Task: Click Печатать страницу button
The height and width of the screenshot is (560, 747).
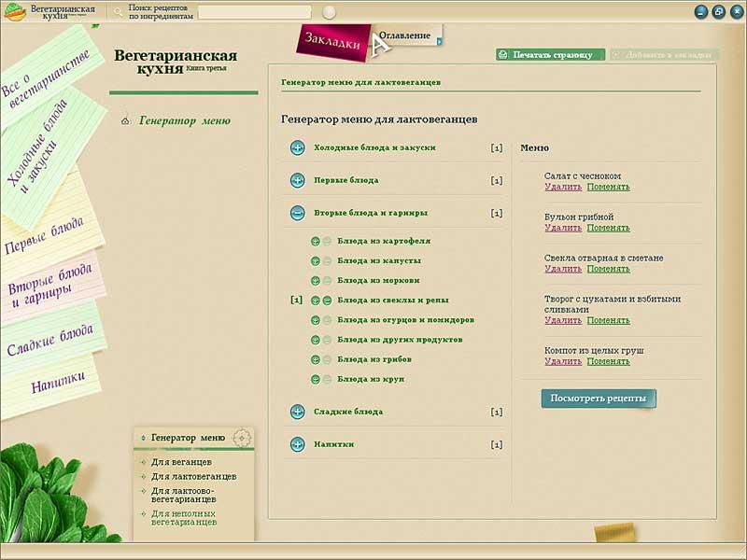Action: pyautogui.click(x=550, y=55)
